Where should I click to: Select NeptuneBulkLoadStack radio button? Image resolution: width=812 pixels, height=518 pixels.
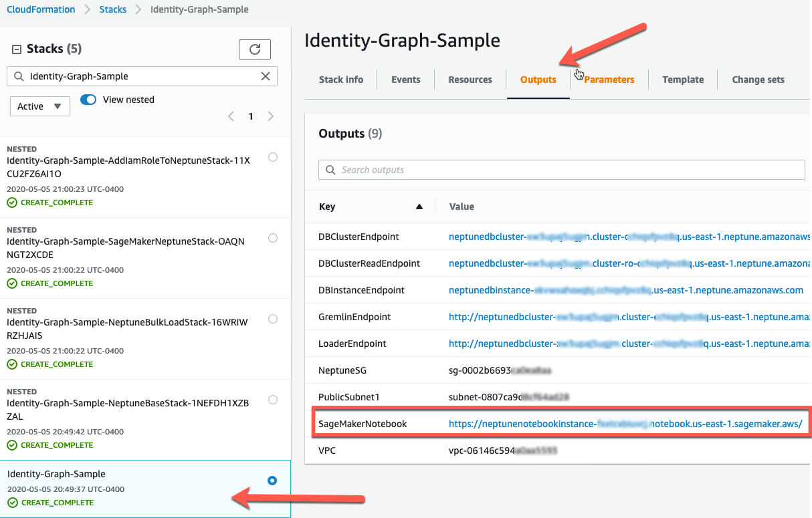coord(273,319)
